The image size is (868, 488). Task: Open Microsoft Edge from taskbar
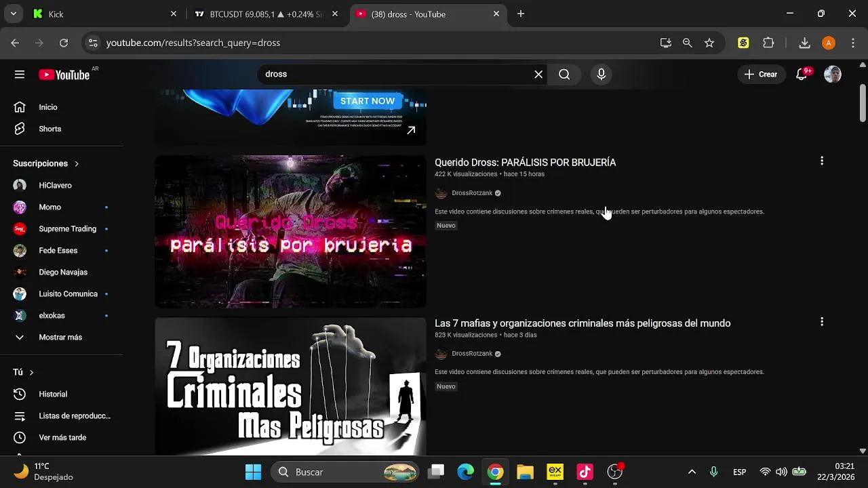coord(466,472)
